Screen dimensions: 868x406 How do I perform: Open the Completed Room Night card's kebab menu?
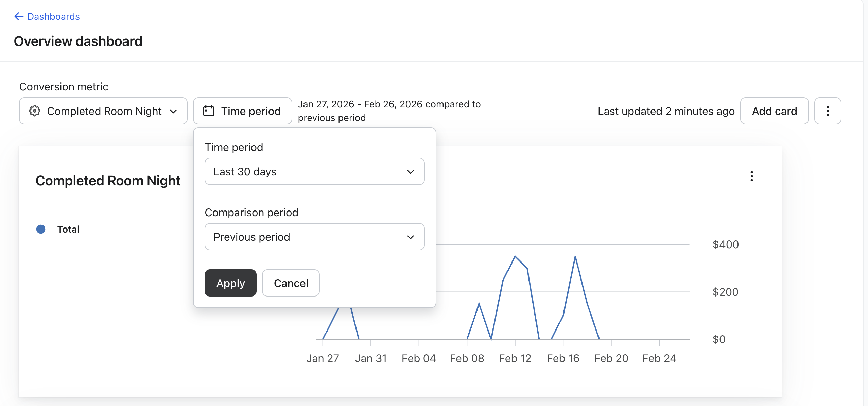point(751,176)
